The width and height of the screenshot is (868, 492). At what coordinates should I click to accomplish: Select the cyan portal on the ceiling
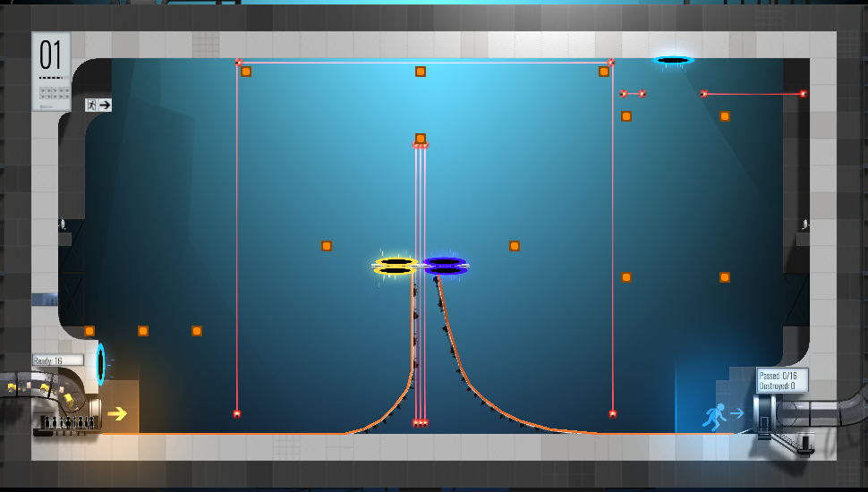pos(673,60)
